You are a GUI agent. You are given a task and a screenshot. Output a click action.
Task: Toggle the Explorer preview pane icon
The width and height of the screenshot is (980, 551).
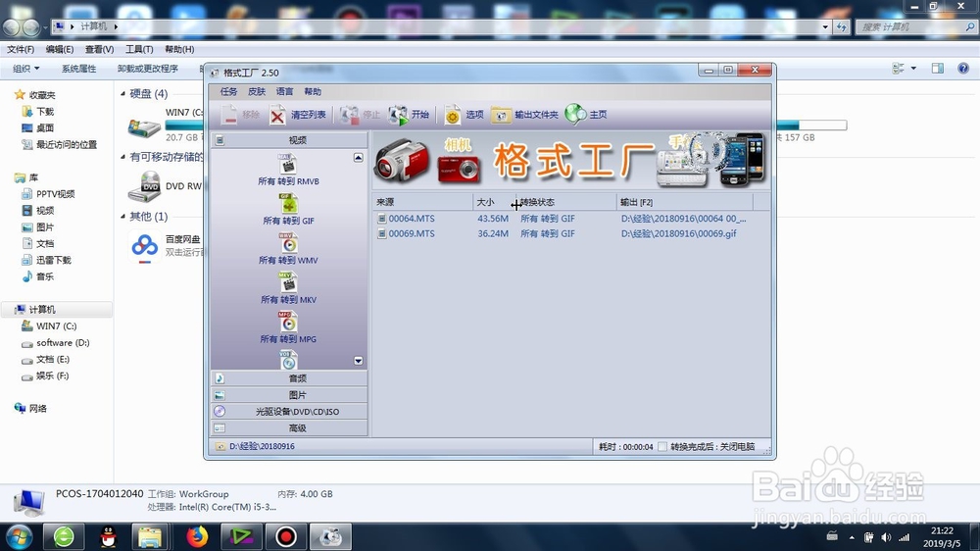click(x=938, y=69)
